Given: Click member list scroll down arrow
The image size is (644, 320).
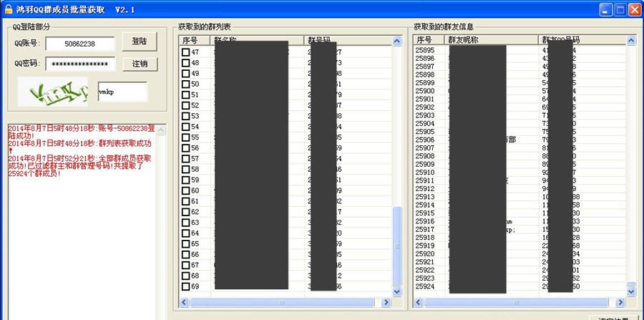Looking at the screenshot, I should pos(631,291).
